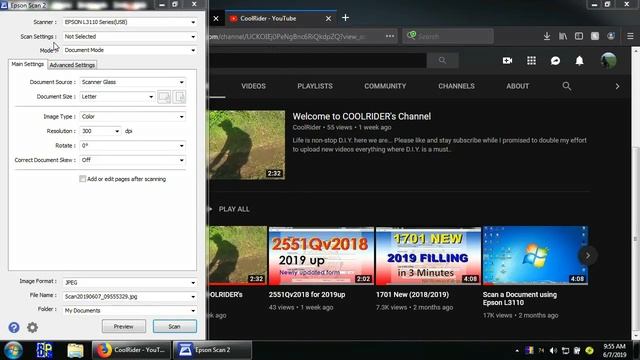Image resolution: width=640 pixels, height=360 pixels.
Task: Open the Rotate dropdown
Action: [x=133, y=146]
